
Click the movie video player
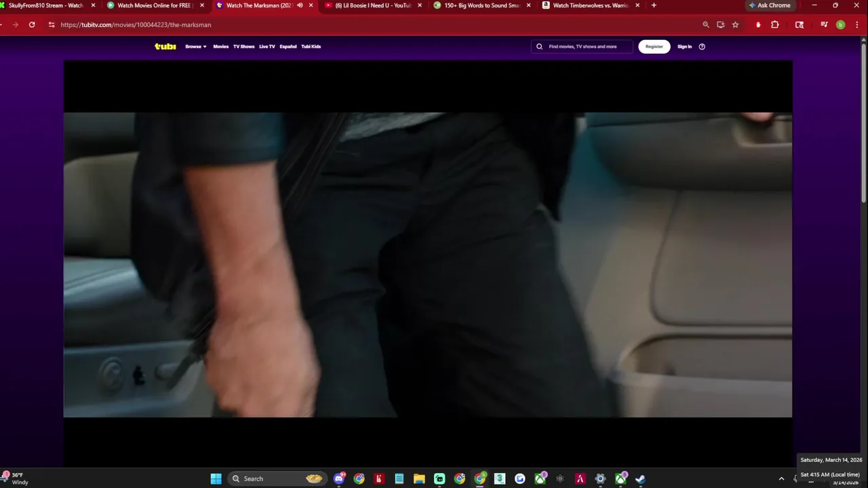pos(428,264)
